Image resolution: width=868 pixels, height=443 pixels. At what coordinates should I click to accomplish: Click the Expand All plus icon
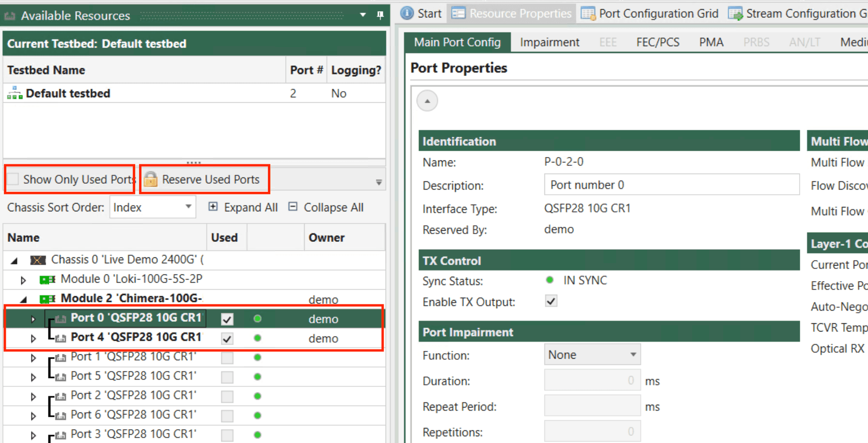pyautogui.click(x=213, y=207)
